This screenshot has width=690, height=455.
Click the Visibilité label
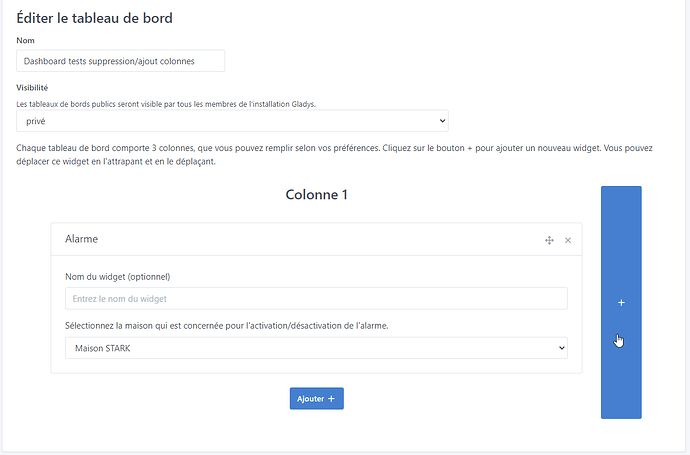coord(35,87)
